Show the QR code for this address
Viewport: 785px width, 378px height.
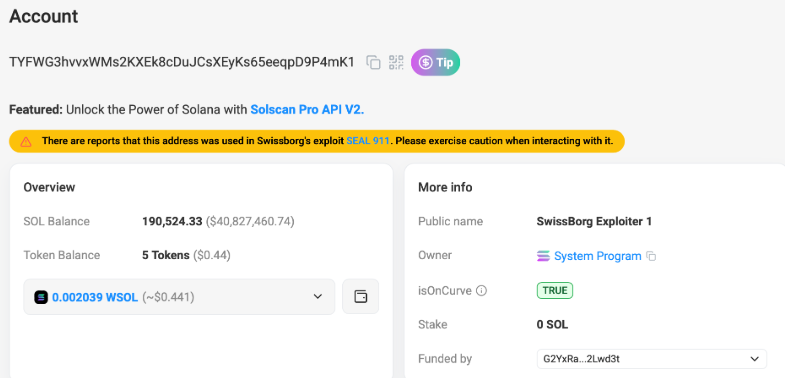396,63
